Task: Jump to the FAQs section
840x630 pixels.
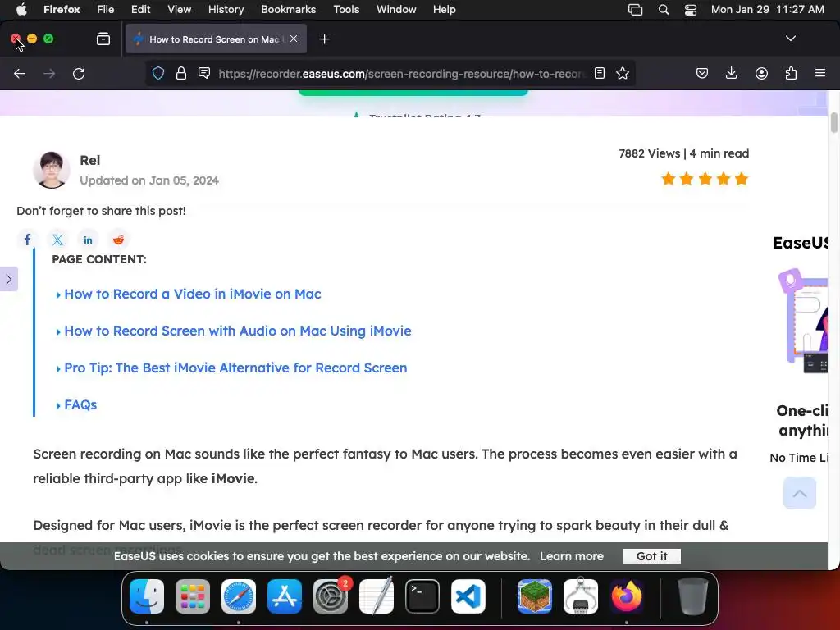Action: [x=80, y=405]
